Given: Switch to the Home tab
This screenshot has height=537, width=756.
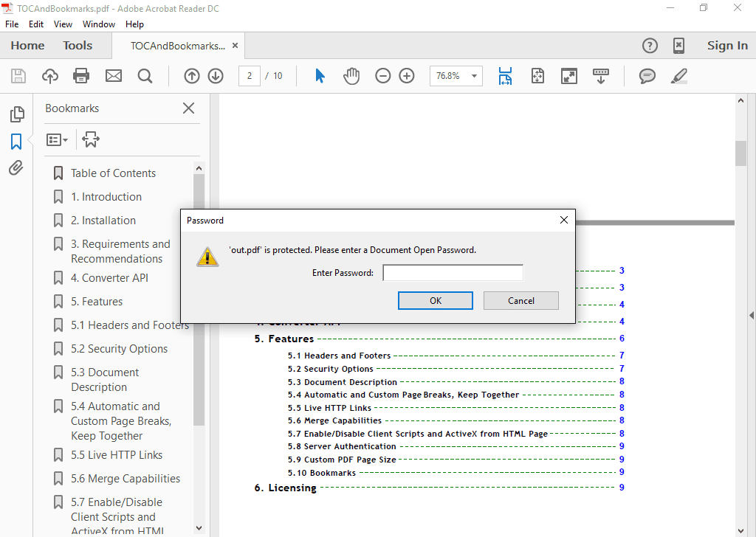Looking at the screenshot, I should point(27,46).
